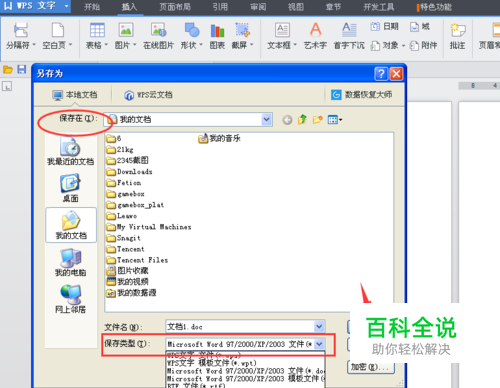This screenshot has height=388, width=500.
Task: Open the 文件名 dropdown arrow
Action: 319,326
